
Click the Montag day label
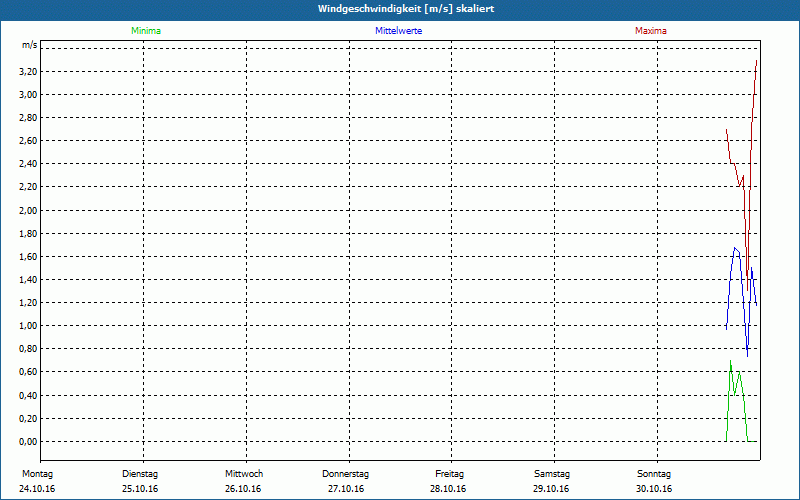37,474
